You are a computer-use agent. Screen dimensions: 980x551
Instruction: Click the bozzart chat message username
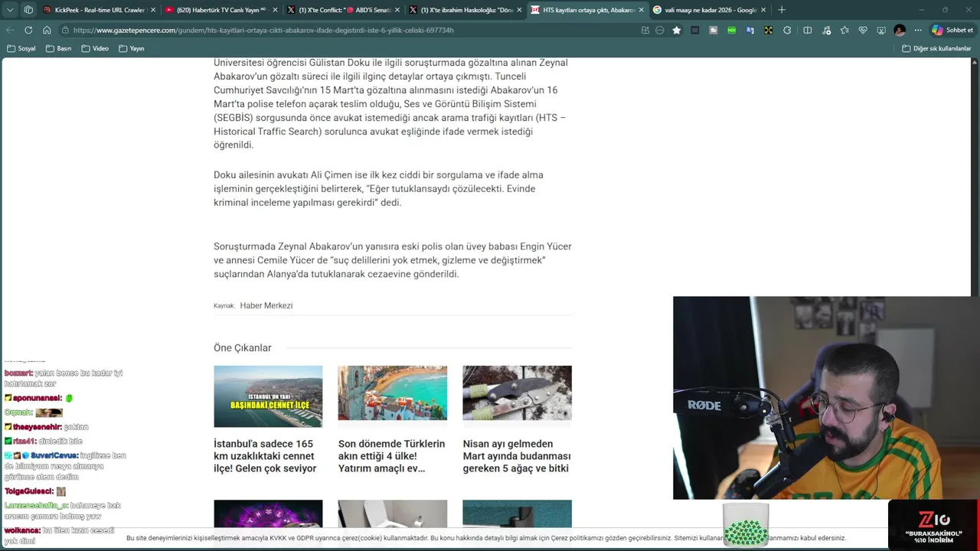point(18,373)
